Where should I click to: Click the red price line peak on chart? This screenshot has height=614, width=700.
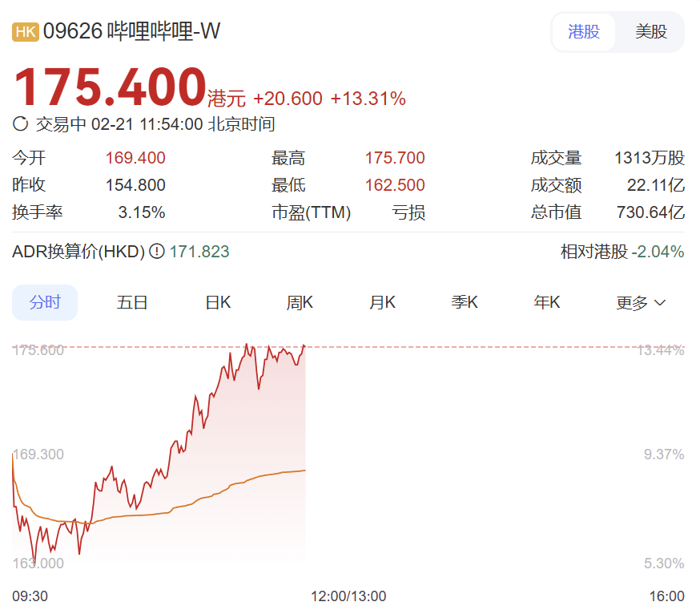(247, 345)
